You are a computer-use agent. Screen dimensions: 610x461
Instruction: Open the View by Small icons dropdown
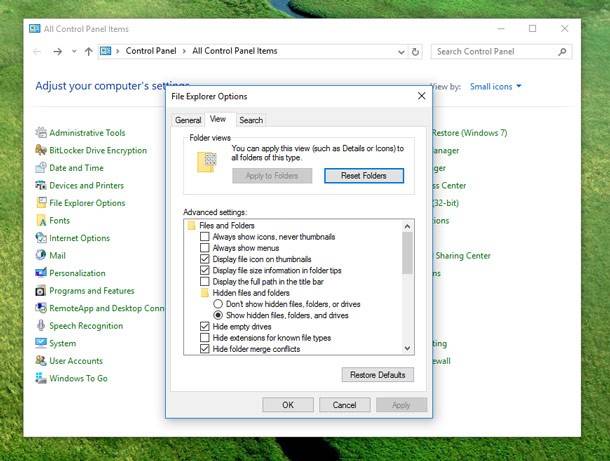[x=495, y=86]
